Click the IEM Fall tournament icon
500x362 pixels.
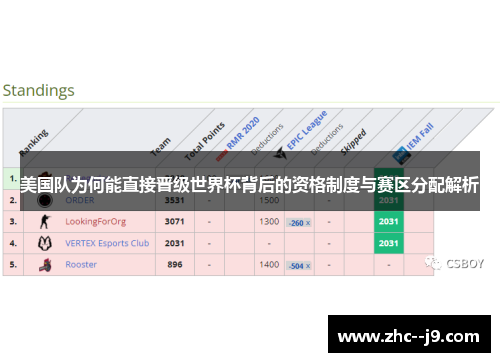coord(401,156)
